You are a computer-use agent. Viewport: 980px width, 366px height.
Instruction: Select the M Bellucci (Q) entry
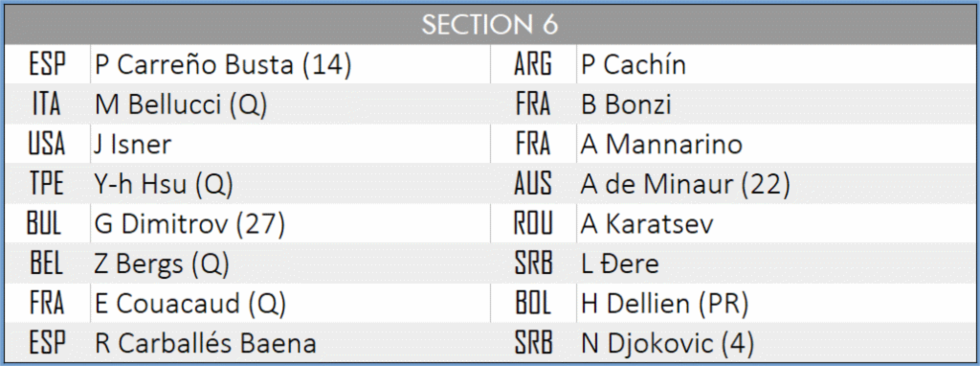(x=290, y=103)
